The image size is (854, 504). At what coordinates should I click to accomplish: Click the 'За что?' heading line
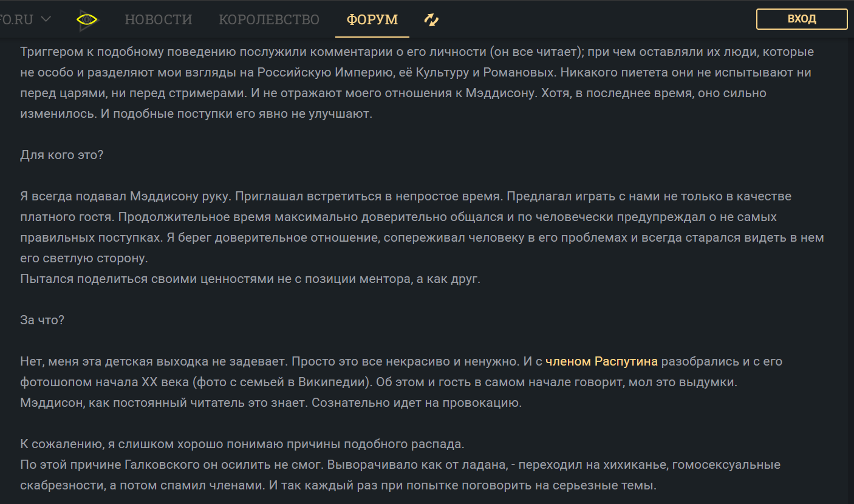pyautogui.click(x=42, y=320)
